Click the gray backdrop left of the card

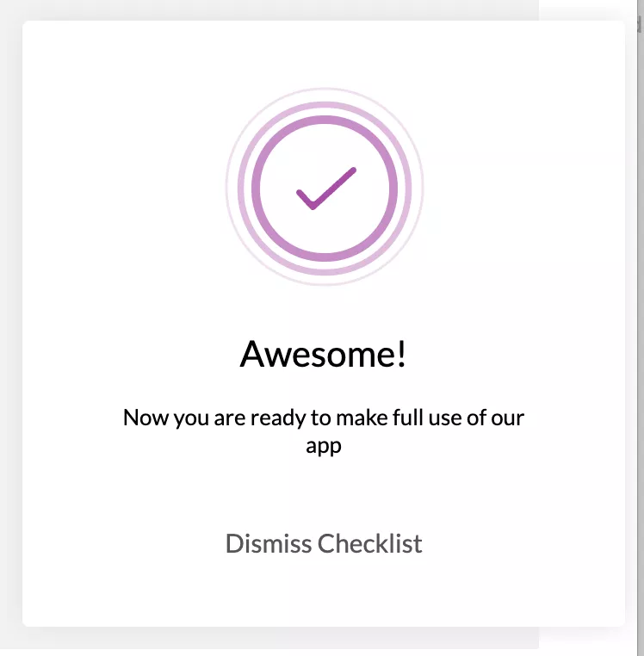click(11, 326)
